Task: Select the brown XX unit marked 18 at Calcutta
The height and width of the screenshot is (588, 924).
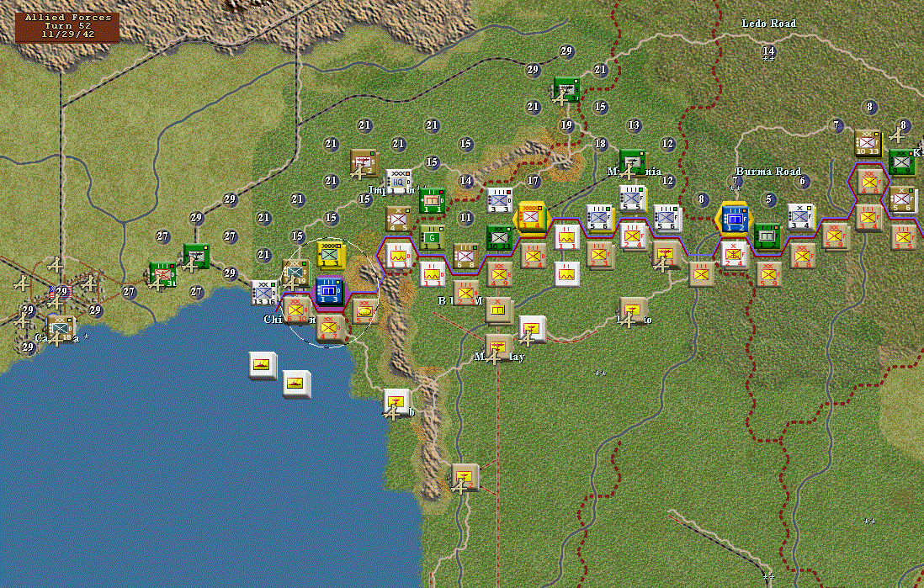Action: 60,329
